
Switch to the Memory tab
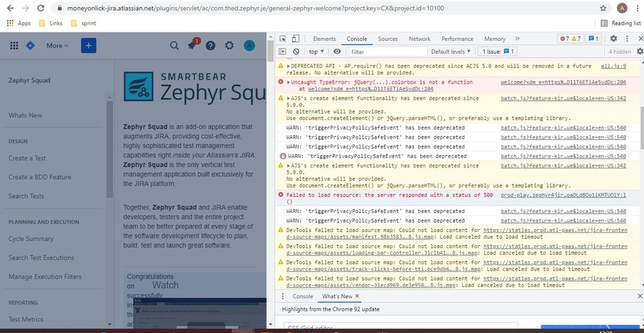(495, 39)
